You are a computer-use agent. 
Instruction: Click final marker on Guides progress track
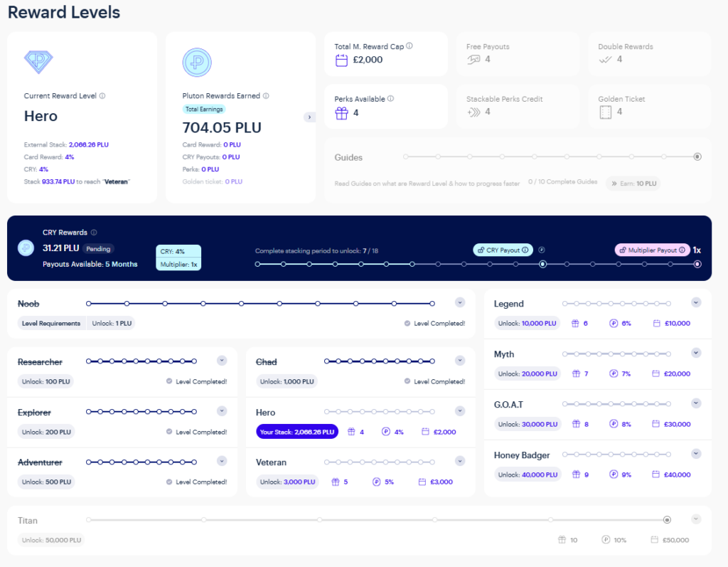(697, 157)
